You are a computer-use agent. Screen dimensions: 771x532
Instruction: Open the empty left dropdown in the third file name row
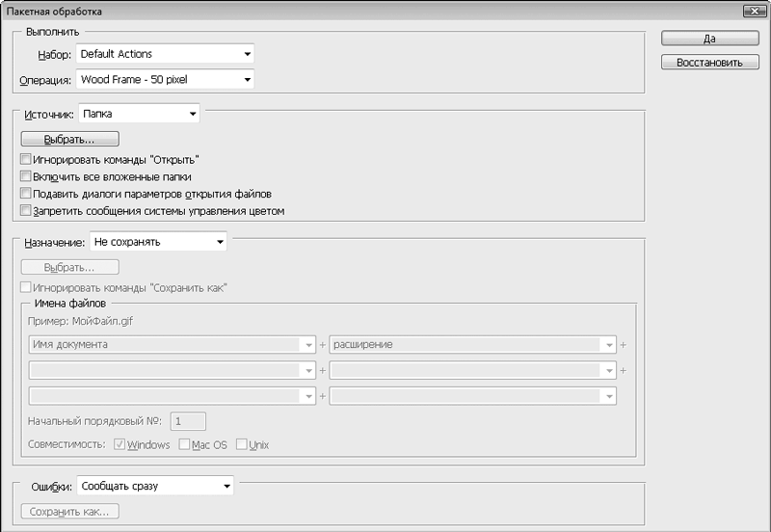point(173,395)
